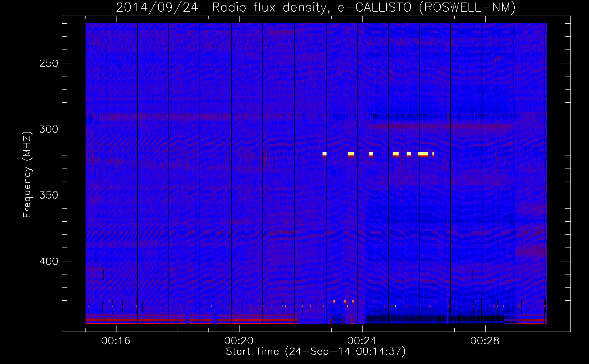Click the 400 frequency tick label
This screenshot has height=364, width=589.
49,261
